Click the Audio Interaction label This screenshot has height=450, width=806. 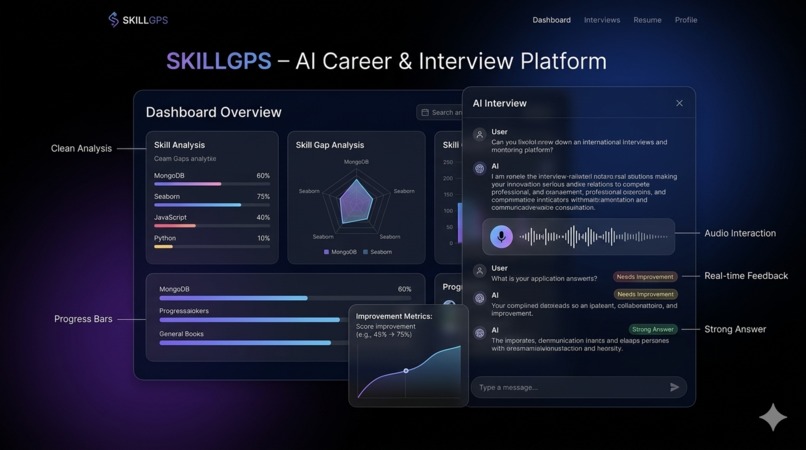pos(740,233)
